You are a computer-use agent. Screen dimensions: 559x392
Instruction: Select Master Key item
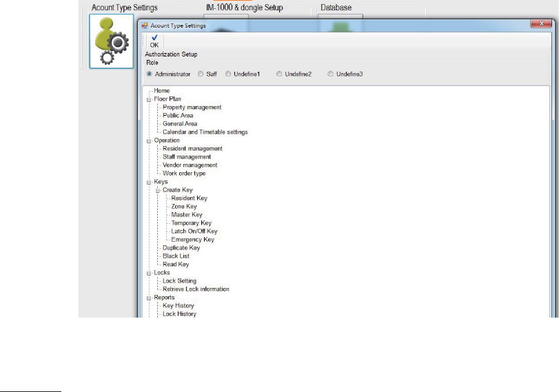click(x=187, y=214)
